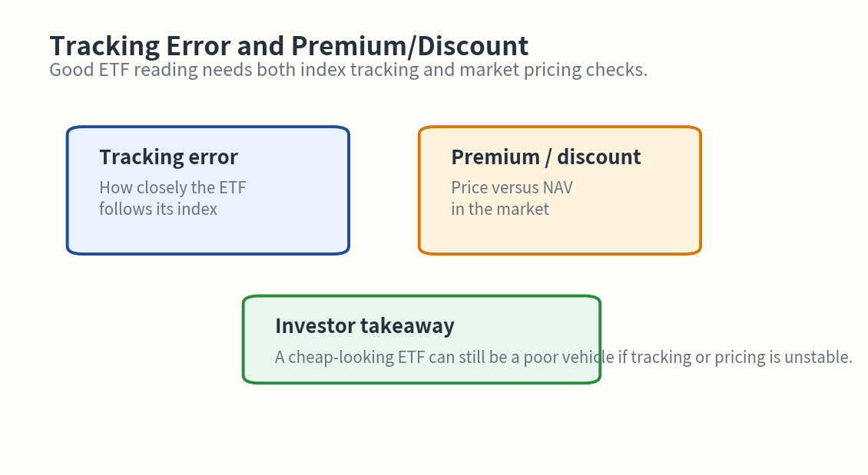The image size is (868, 475).
Task: Click the "Investor takeaway" heading
Action: tap(364, 325)
